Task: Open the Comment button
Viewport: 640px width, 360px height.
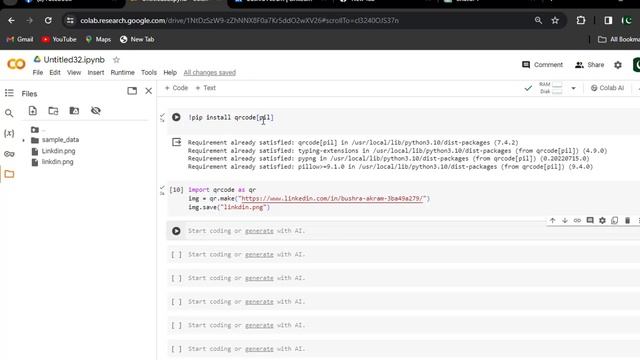Action: point(542,64)
